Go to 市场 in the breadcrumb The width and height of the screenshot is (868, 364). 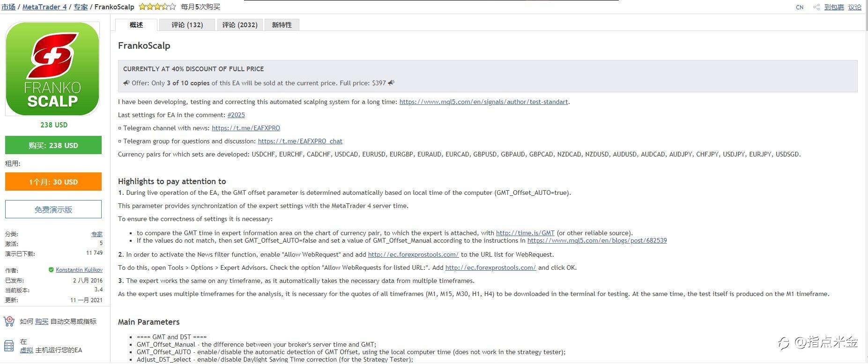8,7
